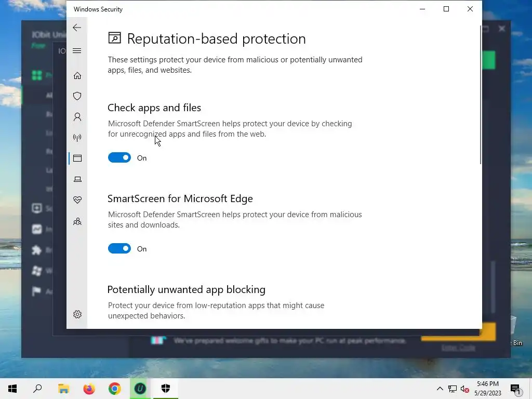The width and height of the screenshot is (532, 399).
Task: Open taskbar Search magnifier
Action: click(x=37, y=389)
